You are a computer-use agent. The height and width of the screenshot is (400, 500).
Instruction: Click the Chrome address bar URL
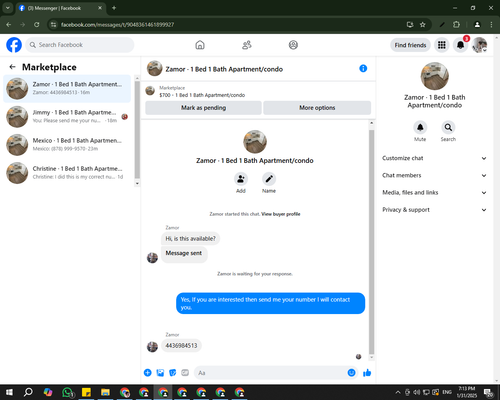click(x=117, y=25)
